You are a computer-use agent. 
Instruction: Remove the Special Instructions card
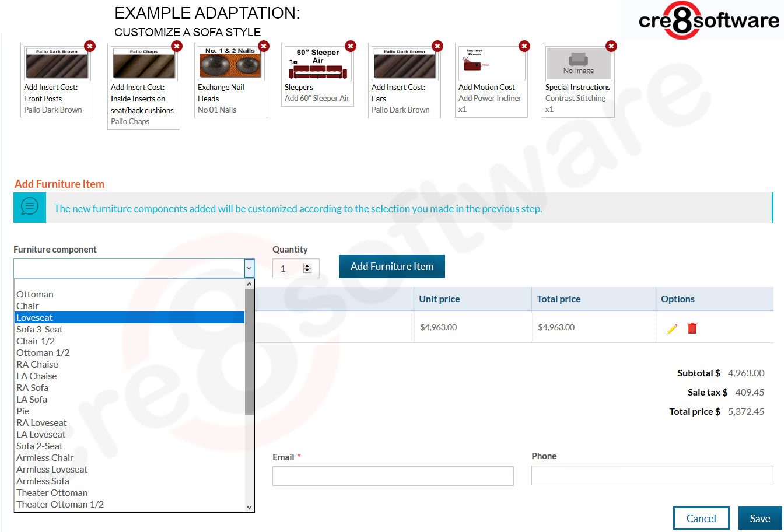[611, 46]
